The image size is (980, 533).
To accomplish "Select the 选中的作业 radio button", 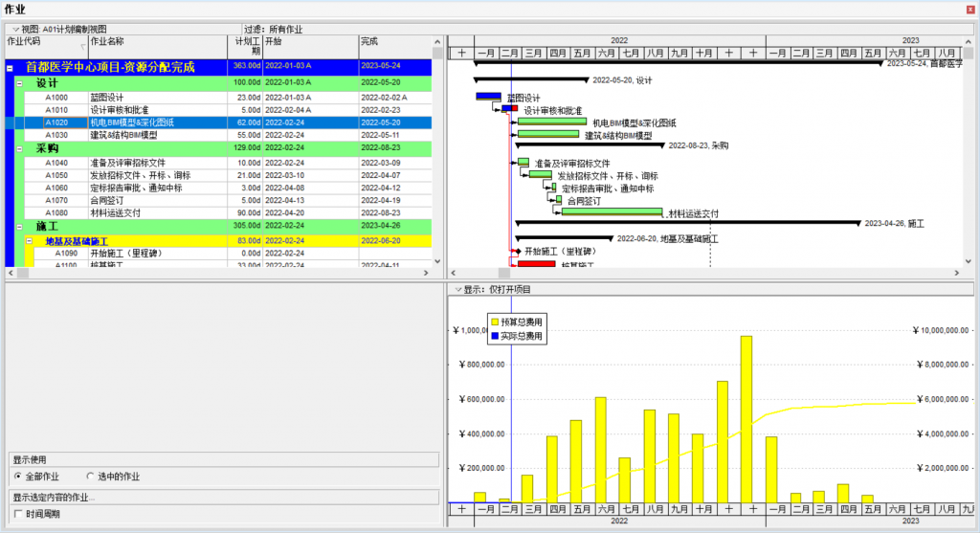I will [x=90, y=477].
